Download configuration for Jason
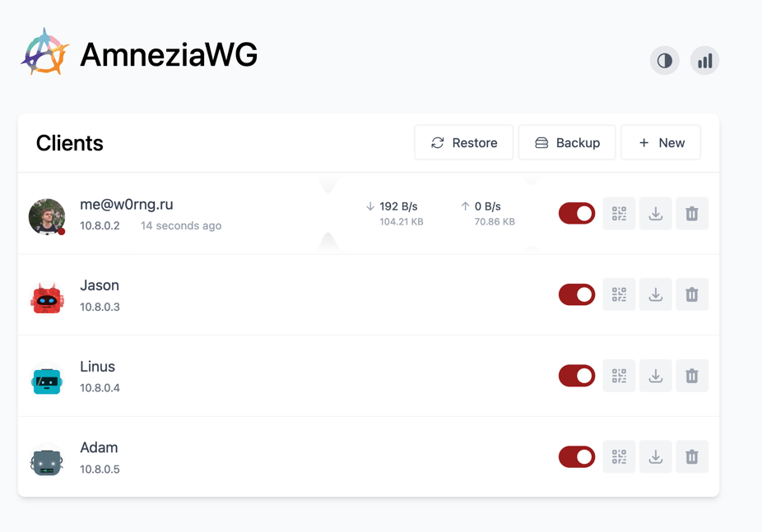The image size is (762, 532). [x=656, y=294]
